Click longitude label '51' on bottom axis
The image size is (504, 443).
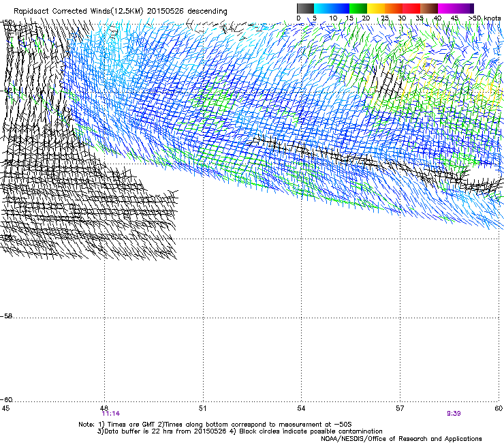(x=202, y=408)
